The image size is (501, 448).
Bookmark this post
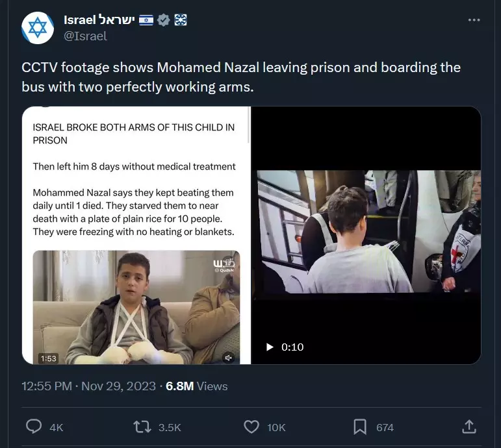(x=360, y=427)
